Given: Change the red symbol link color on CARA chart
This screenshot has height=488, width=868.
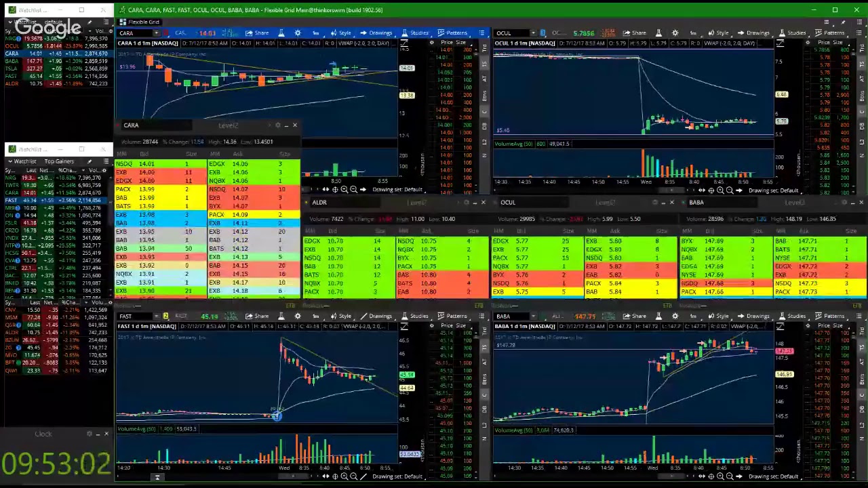Looking at the screenshot, I should click(166, 33).
